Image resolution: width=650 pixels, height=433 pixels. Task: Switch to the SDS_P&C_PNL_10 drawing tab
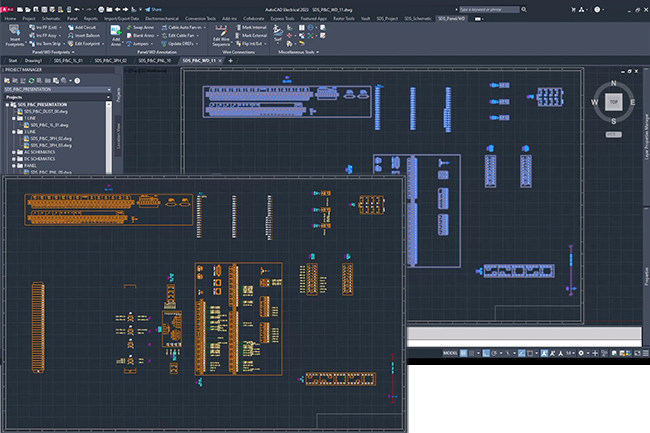click(157, 60)
